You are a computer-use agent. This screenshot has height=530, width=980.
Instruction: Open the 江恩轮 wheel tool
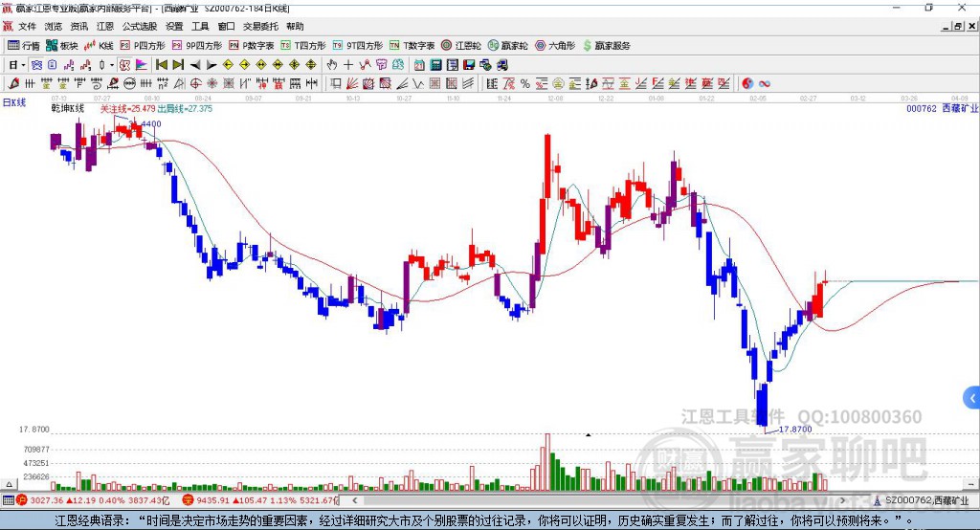pos(461,46)
